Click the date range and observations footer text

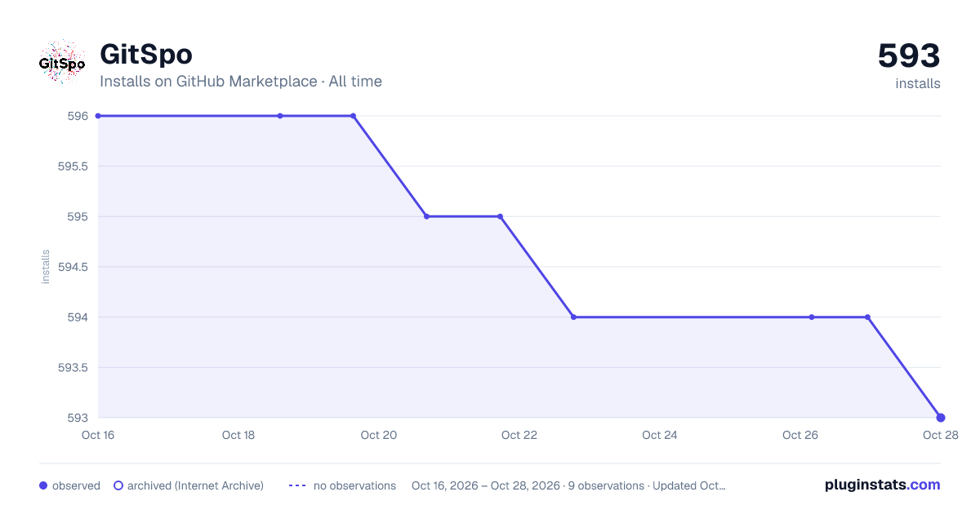(x=568, y=485)
